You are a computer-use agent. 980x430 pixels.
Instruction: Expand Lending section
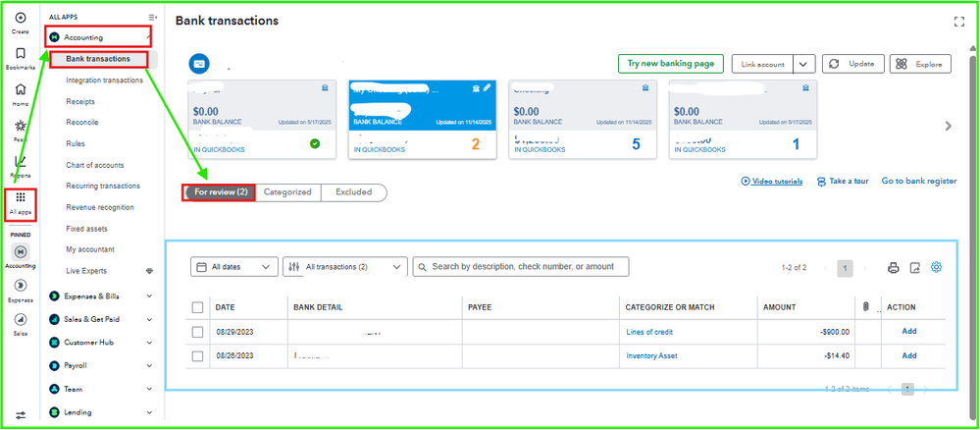[149, 412]
